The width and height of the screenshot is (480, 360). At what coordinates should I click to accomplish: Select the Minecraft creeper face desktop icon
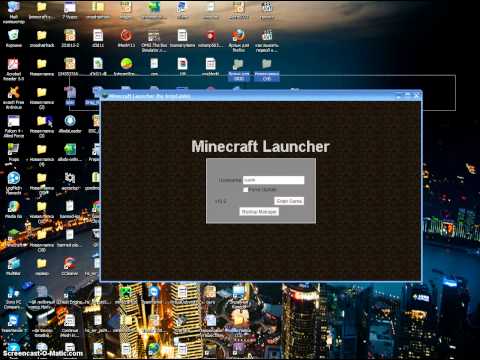click(x=126, y=295)
